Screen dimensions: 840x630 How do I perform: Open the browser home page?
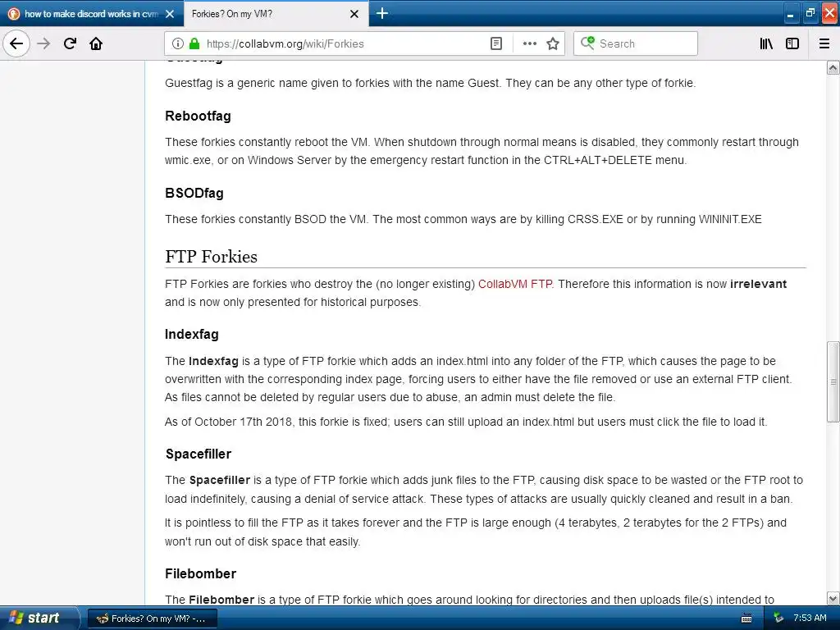pos(96,43)
